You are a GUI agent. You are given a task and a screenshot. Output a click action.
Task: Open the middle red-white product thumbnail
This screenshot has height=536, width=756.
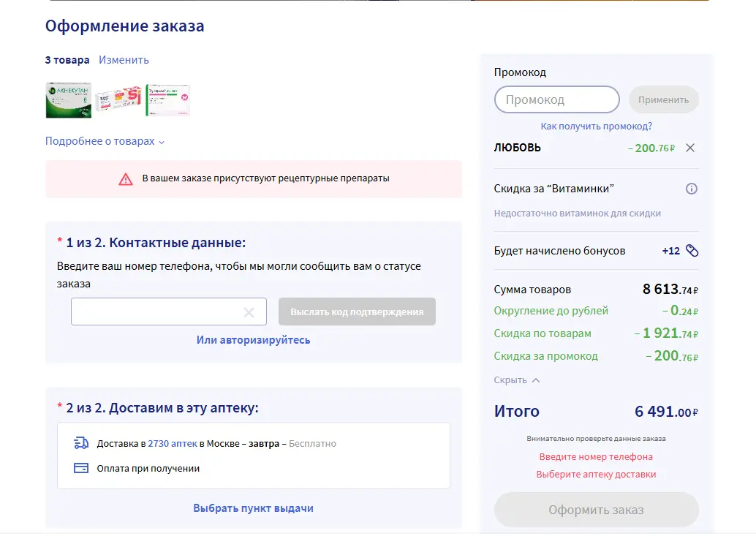tap(118, 99)
